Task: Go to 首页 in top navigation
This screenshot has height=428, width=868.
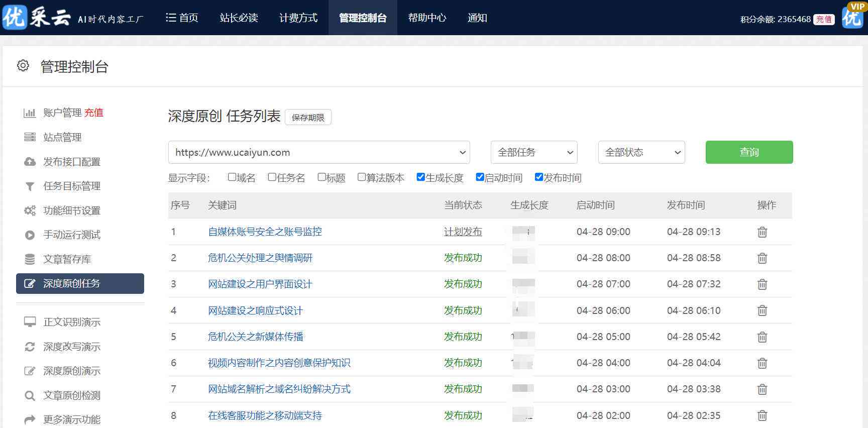Action: pyautogui.click(x=182, y=18)
